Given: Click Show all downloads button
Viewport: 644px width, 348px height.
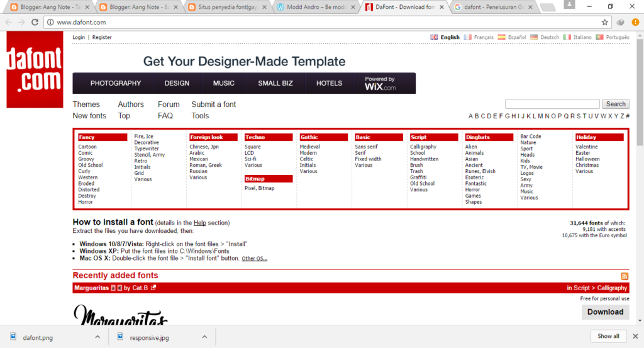Looking at the screenshot, I should click(x=608, y=336).
